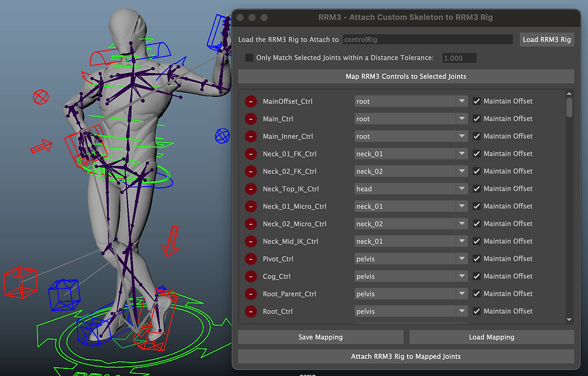Remove the Pivot_Ctrl mapping entry

pyautogui.click(x=250, y=258)
